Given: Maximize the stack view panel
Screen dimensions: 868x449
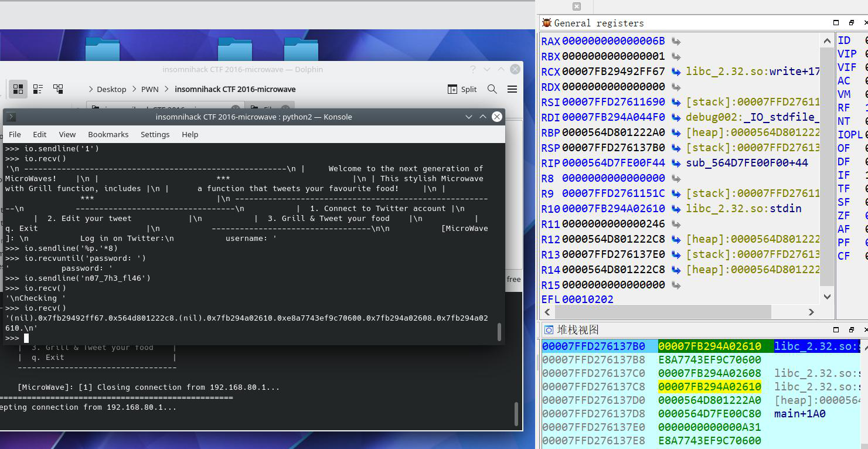Looking at the screenshot, I should (x=836, y=329).
